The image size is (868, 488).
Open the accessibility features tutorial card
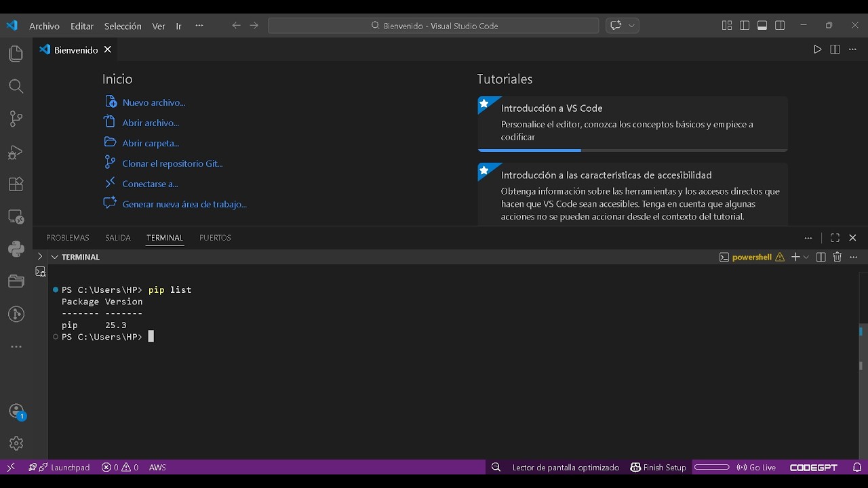(x=633, y=195)
